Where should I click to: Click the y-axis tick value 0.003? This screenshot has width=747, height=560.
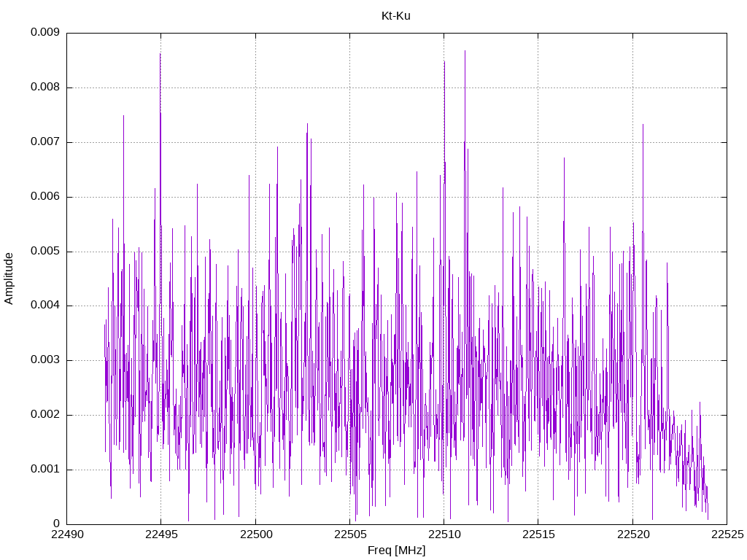coord(45,360)
